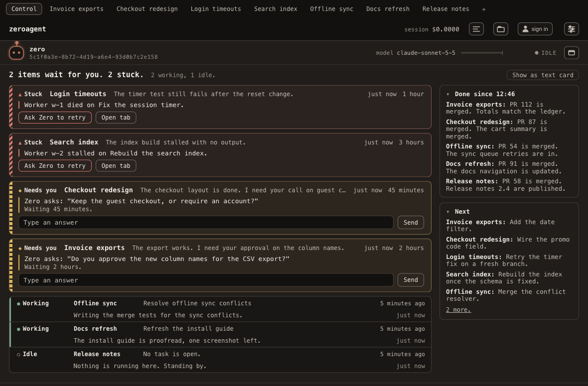Click Next item "Retry the timer fix"
Screen dimensions: 588x386
pyautogui.click(x=504, y=260)
